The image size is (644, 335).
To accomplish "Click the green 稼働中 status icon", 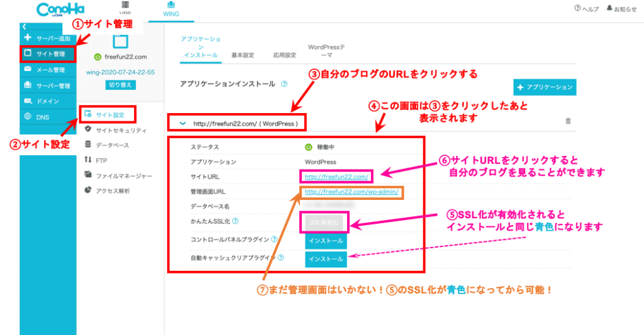I will (x=308, y=147).
